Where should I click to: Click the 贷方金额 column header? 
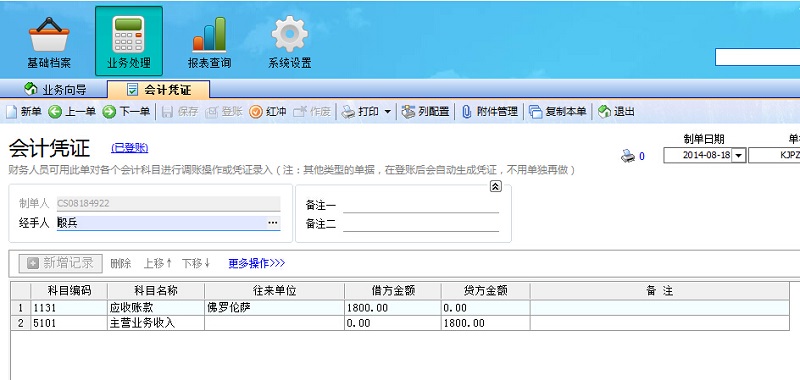pyautogui.click(x=486, y=291)
